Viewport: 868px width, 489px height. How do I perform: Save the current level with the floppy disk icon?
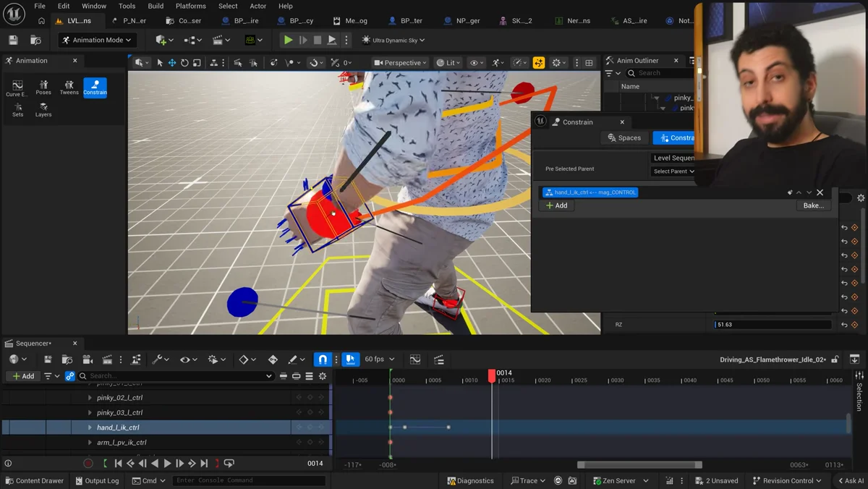(13, 40)
